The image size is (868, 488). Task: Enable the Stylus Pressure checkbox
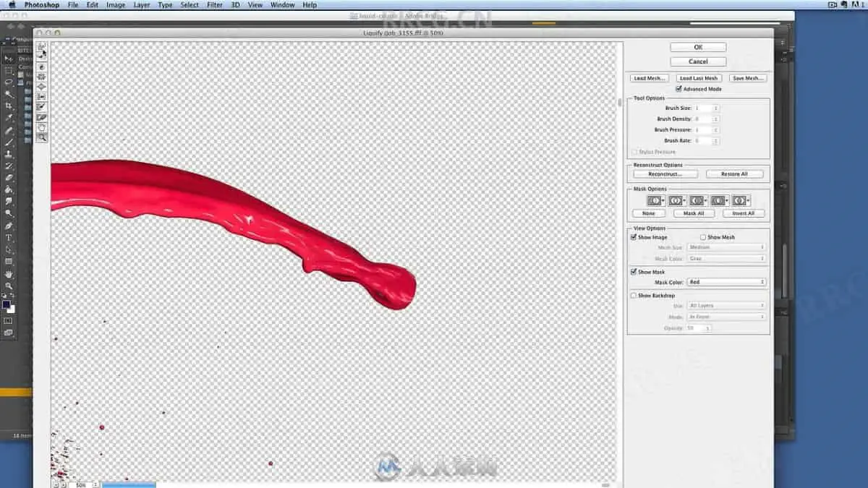click(x=634, y=152)
